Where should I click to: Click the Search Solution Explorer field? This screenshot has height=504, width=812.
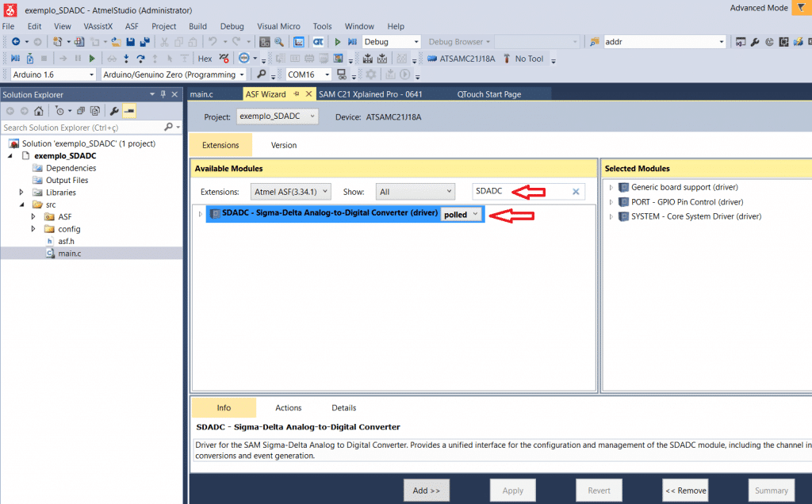click(x=81, y=127)
